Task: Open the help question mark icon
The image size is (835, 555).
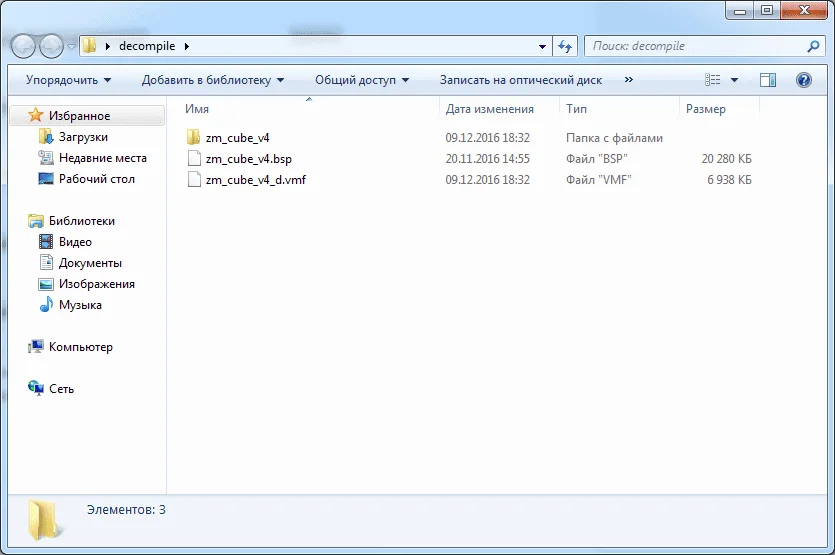Action: tap(803, 80)
